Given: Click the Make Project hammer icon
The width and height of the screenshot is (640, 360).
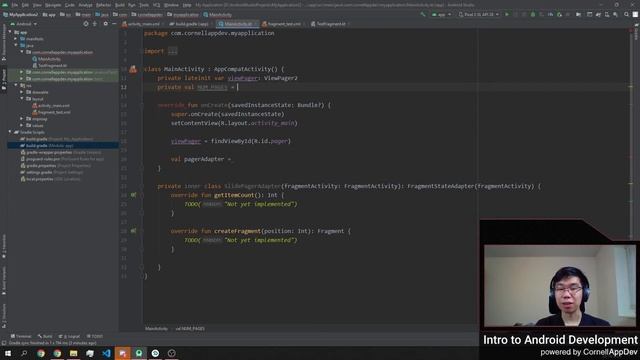Looking at the screenshot, I should point(423,15).
